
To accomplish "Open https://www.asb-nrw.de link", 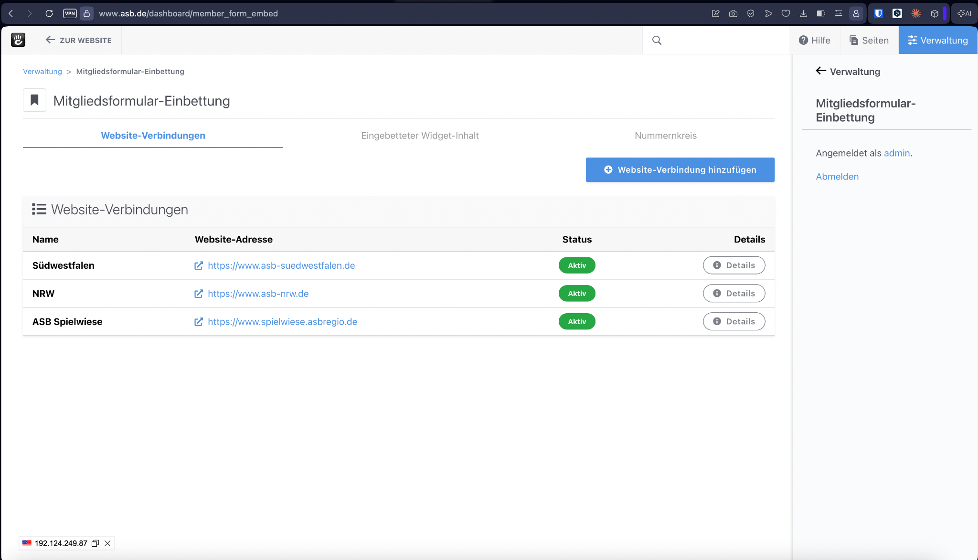I will point(258,294).
